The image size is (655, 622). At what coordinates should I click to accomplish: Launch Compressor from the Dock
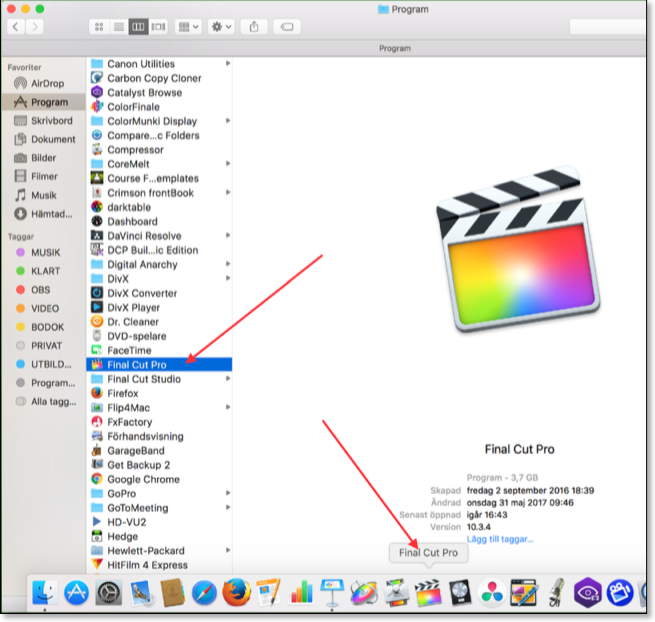tap(396, 592)
